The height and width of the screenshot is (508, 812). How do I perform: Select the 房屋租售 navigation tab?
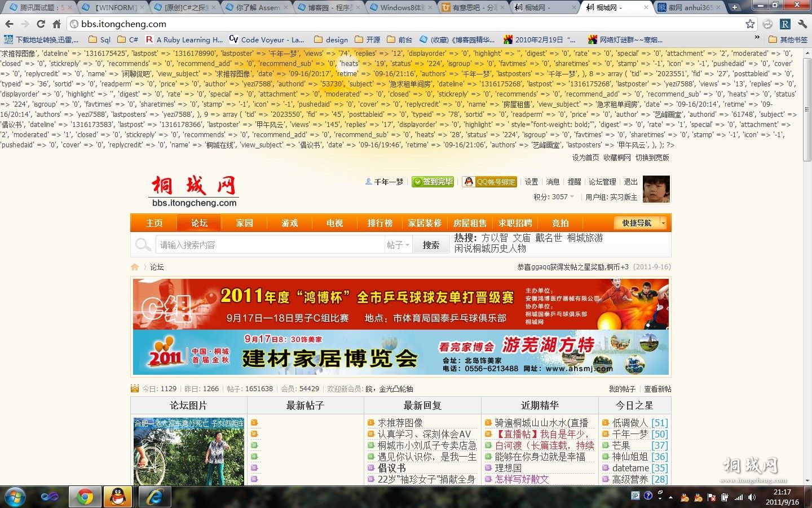pos(470,223)
